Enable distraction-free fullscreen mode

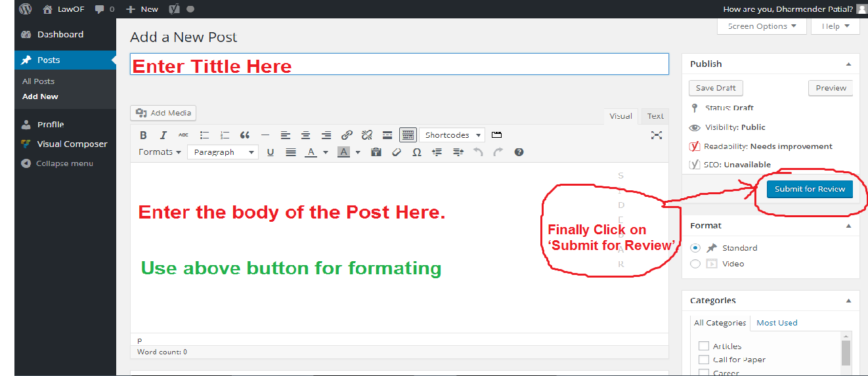(x=656, y=135)
